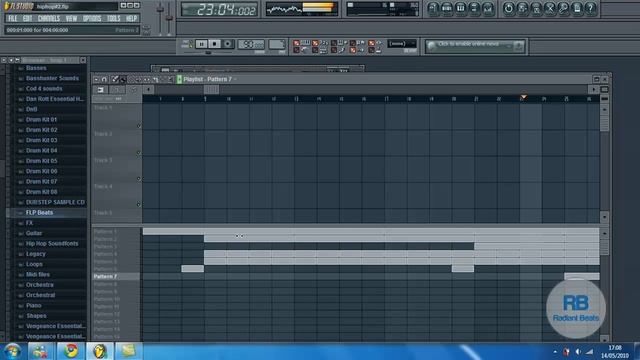Expand the Orchestral folder
Image resolution: width=640 pixels, height=360 pixels.
tap(40, 295)
